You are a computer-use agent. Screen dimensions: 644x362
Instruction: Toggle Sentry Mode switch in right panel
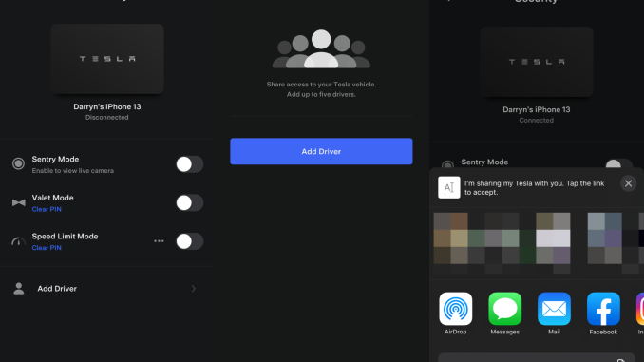coord(618,164)
